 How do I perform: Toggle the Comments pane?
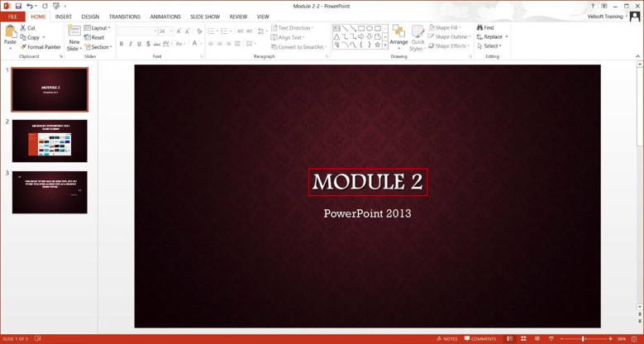pyautogui.click(x=480, y=339)
